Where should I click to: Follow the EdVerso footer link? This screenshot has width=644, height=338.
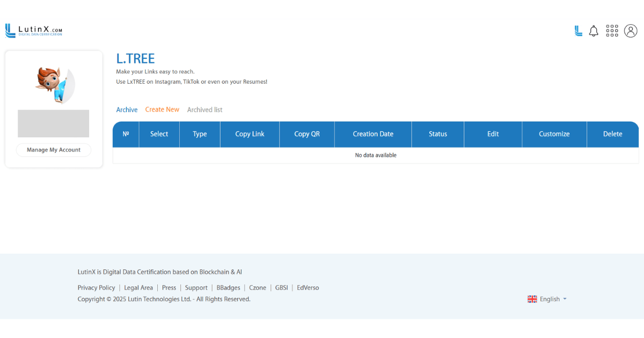click(x=308, y=288)
